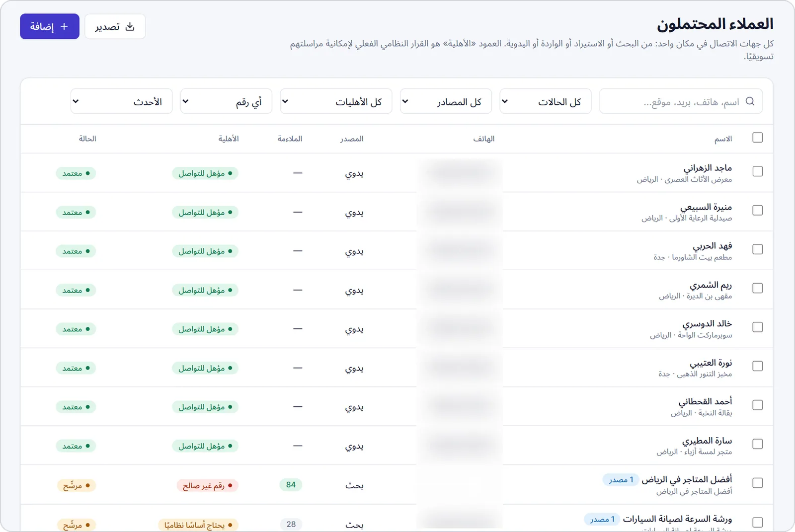
Task: Click the المصدر column header
Action: 352,139
